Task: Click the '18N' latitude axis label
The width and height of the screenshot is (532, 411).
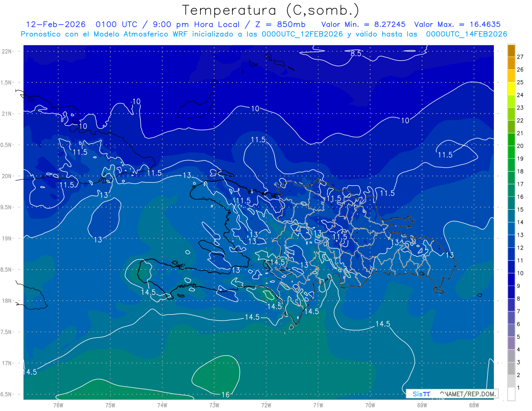Action: 7,301
